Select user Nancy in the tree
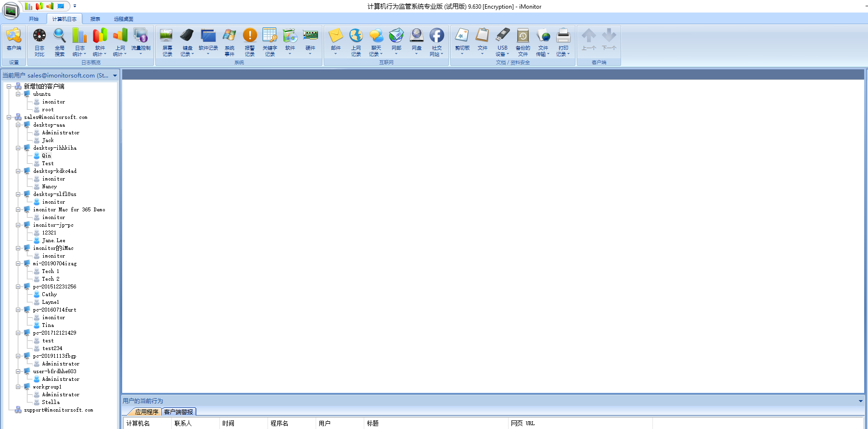 [49, 187]
